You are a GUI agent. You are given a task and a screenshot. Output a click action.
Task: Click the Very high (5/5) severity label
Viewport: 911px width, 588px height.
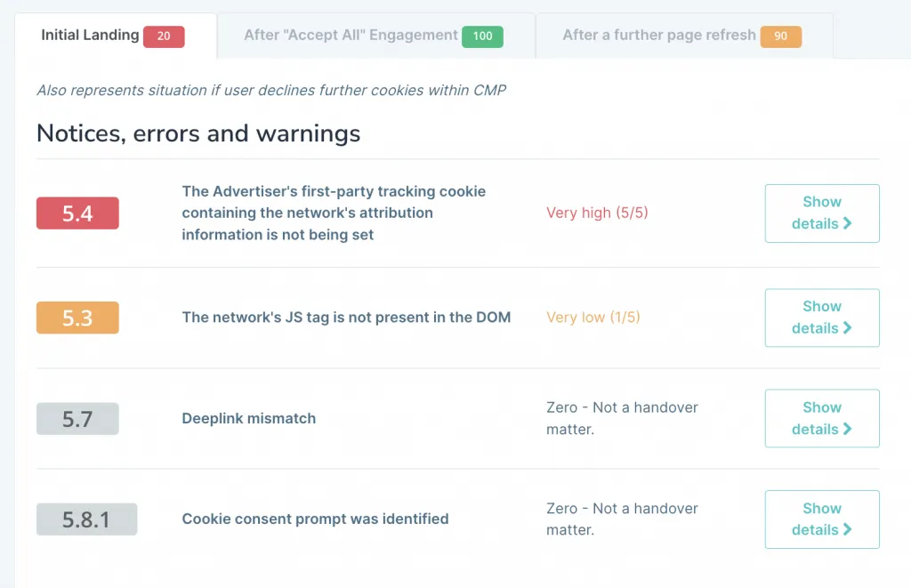point(593,213)
